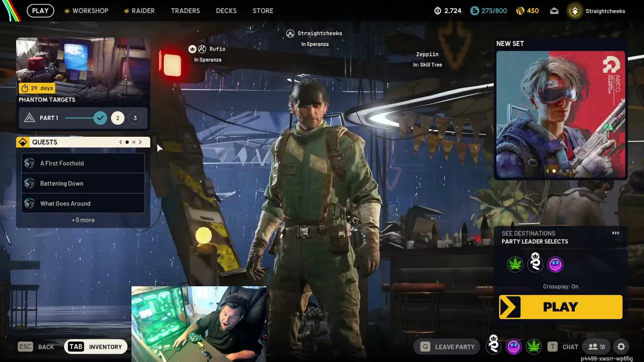Screen dimensions: 644x362
Task: Select the purple smiley avatar in destinations panel
Action: [555, 264]
